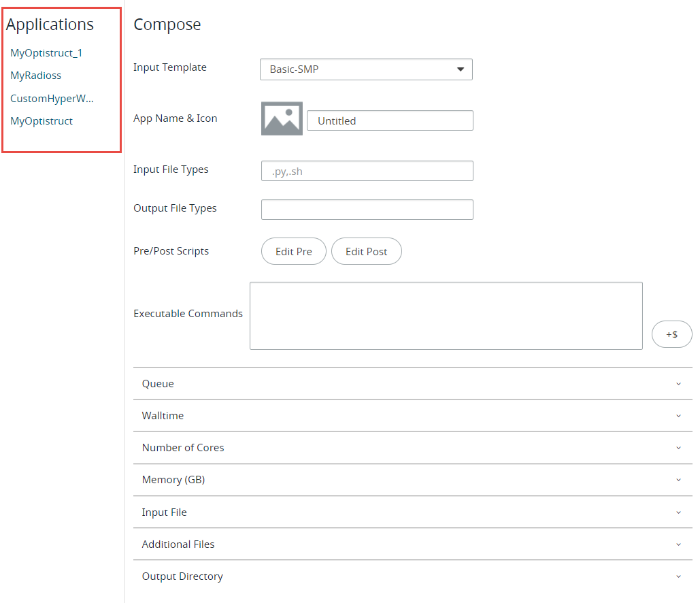Click the Output File Types field

tap(367, 210)
